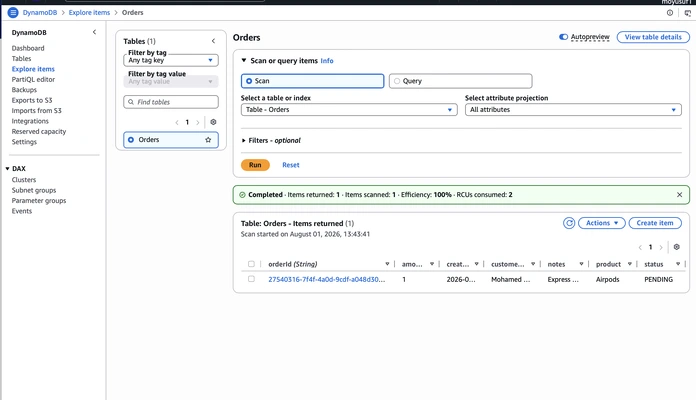Open Dashboard in sidebar
The height and width of the screenshot is (400, 696).
(x=28, y=48)
